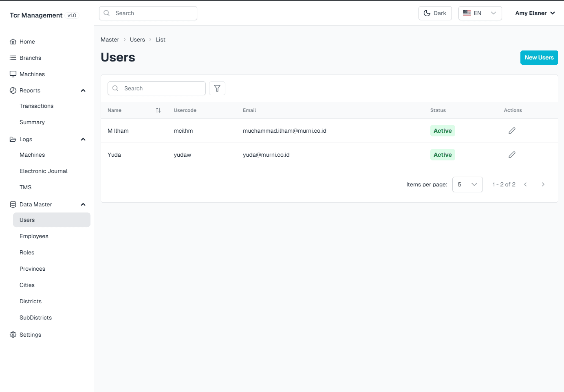Click the Data Master database icon
This screenshot has width=564, height=392.
[x=13, y=204]
